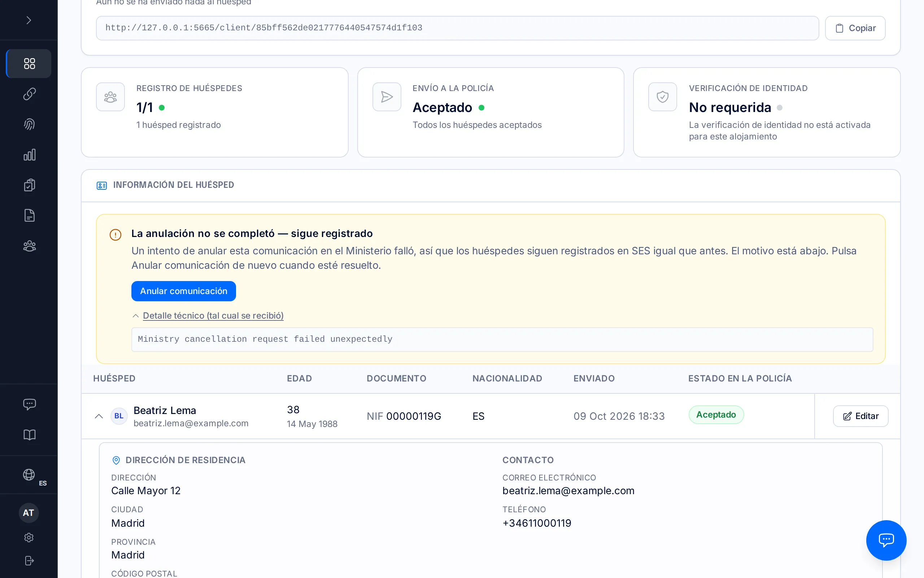
Task: Click the Aceptado status badge in guest row
Action: pyautogui.click(x=716, y=414)
